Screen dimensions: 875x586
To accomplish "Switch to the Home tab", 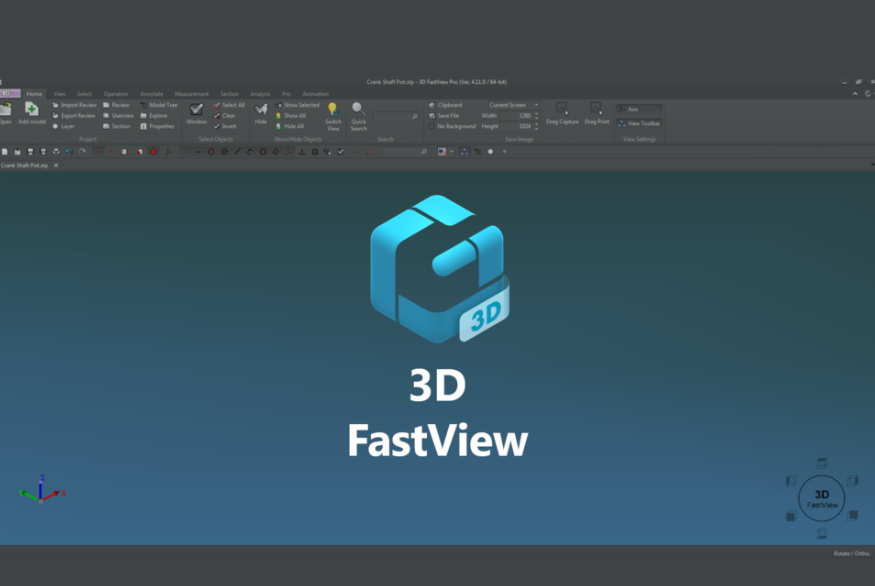I will tap(34, 94).
